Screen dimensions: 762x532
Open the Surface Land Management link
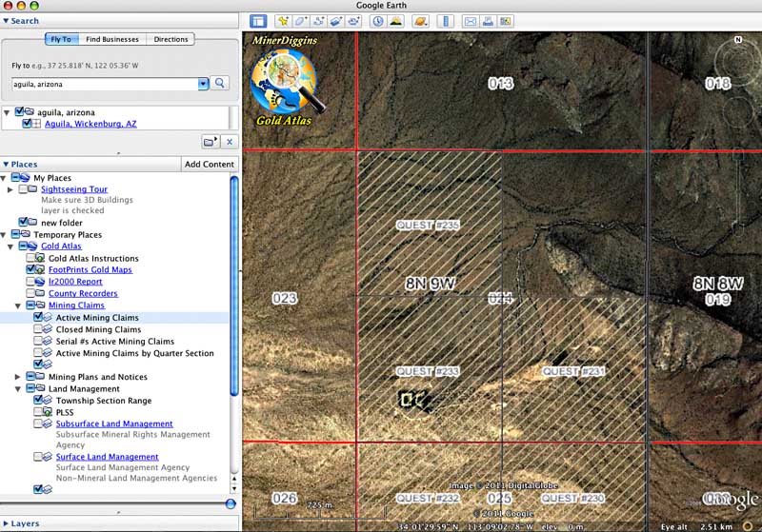107,457
